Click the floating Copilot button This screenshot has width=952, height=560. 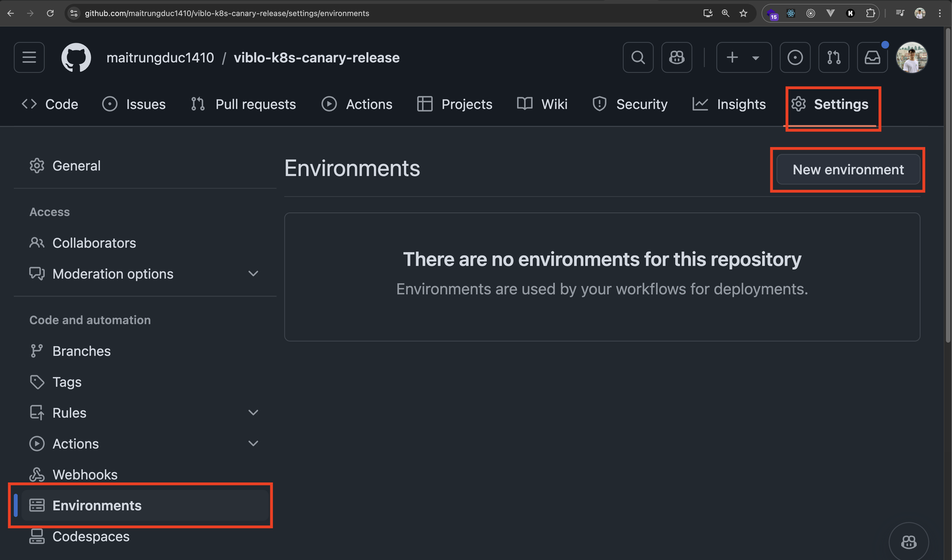909,542
